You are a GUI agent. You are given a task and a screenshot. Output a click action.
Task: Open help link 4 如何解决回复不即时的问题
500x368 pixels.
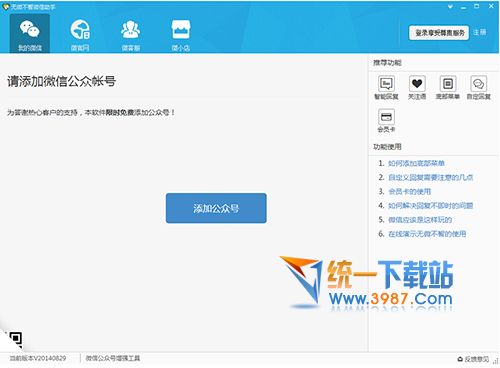[430, 206]
